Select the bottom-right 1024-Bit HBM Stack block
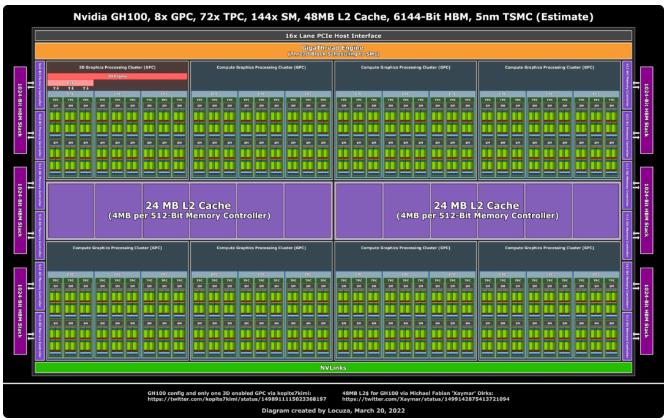669x420 pixels. 646,311
